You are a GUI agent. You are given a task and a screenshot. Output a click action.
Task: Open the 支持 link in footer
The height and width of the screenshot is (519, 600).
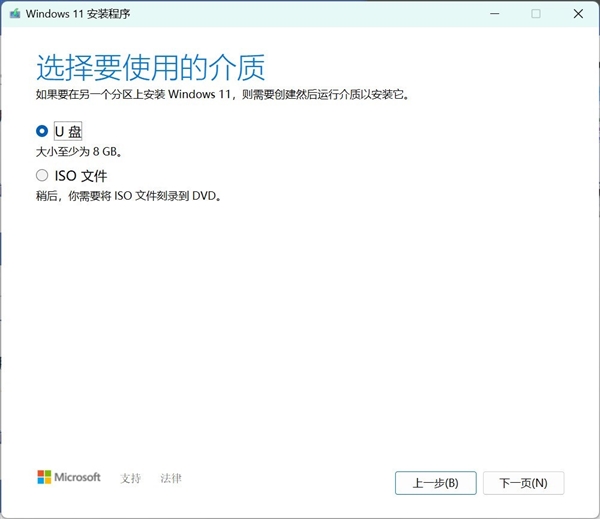(130, 478)
